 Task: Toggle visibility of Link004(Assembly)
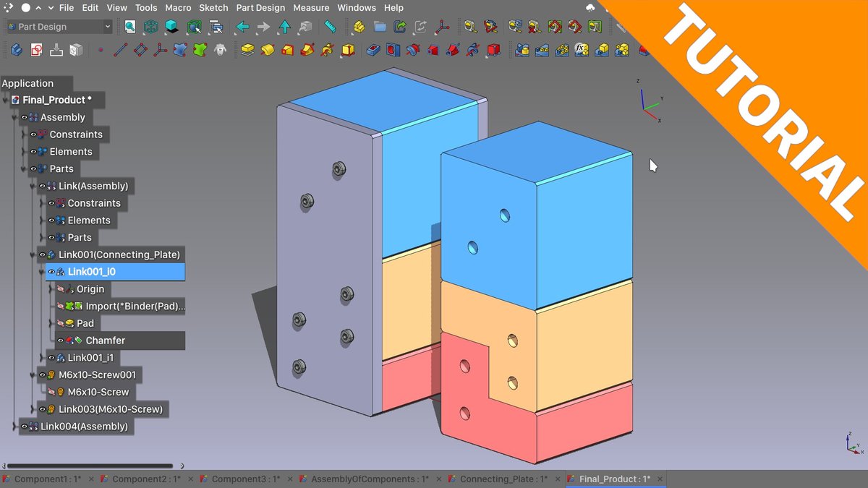[x=25, y=427]
